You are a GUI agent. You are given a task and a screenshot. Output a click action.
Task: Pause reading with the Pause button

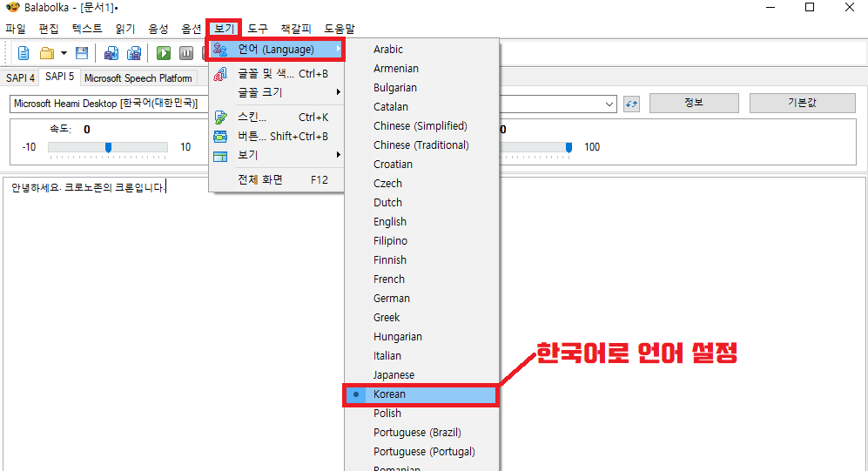coord(186,53)
